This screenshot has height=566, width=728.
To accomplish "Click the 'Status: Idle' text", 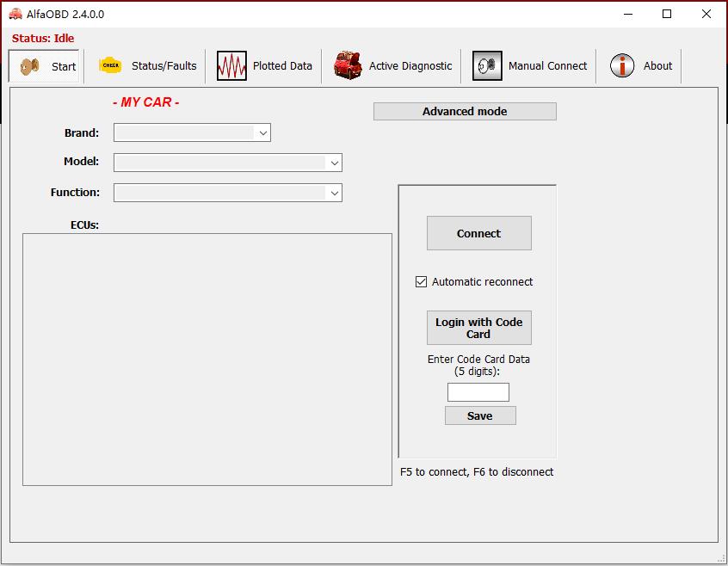I will point(43,38).
